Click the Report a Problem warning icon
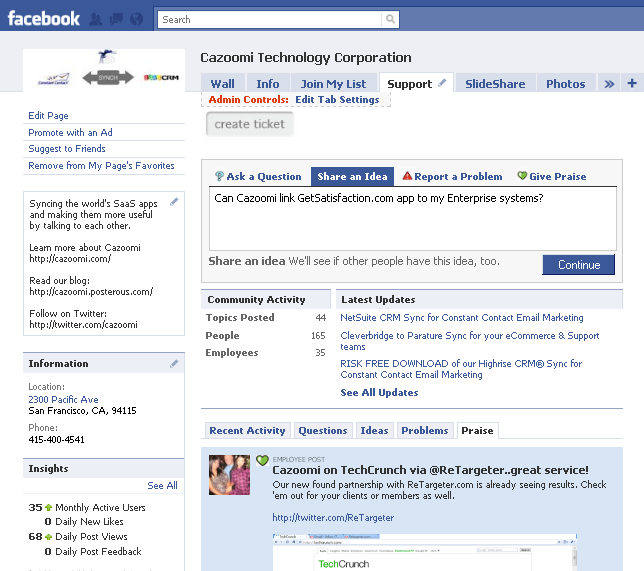The image size is (644, 571). point(407,176)
